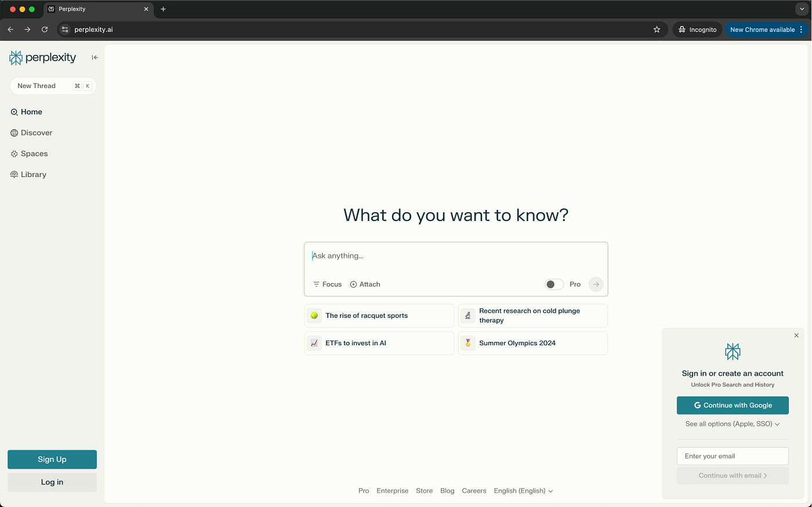Viewport: 812px width, 507px height.
Task: Toggle the Pro search switch
Action: click(x=554, y=284)
